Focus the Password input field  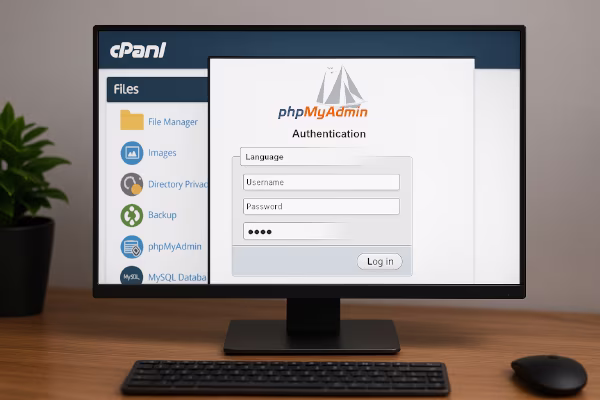[x=321, y=206]
